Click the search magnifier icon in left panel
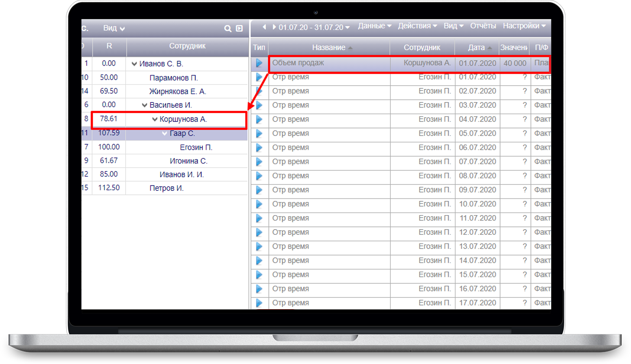Viewport: 631px width, 364px height. [x=228, y=29]
